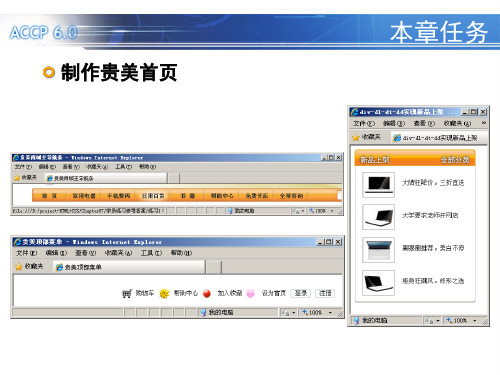Click the computer icon in the bottom window's status bar
Image resolution: width=500 pixels, height=375 pixels.
pos(203,313)
